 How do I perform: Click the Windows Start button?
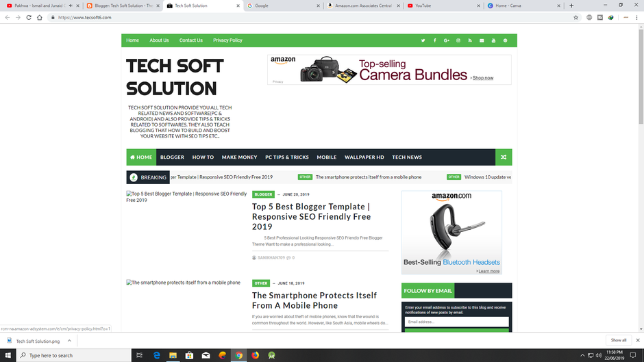tap(8, 355)
